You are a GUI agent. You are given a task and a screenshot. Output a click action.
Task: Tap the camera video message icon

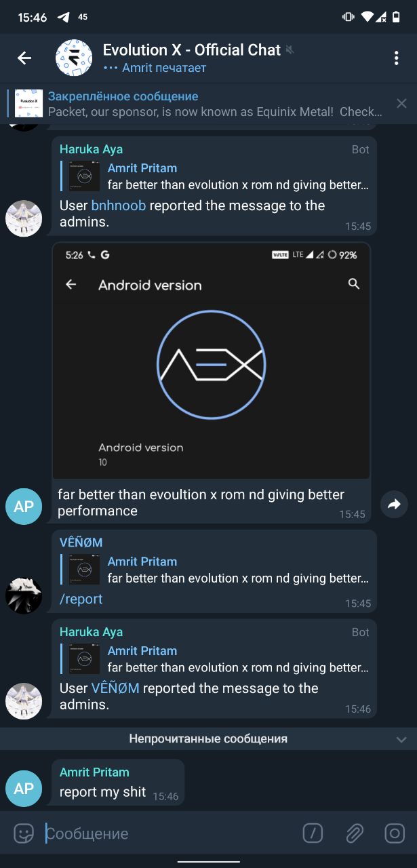pos(395,833)
